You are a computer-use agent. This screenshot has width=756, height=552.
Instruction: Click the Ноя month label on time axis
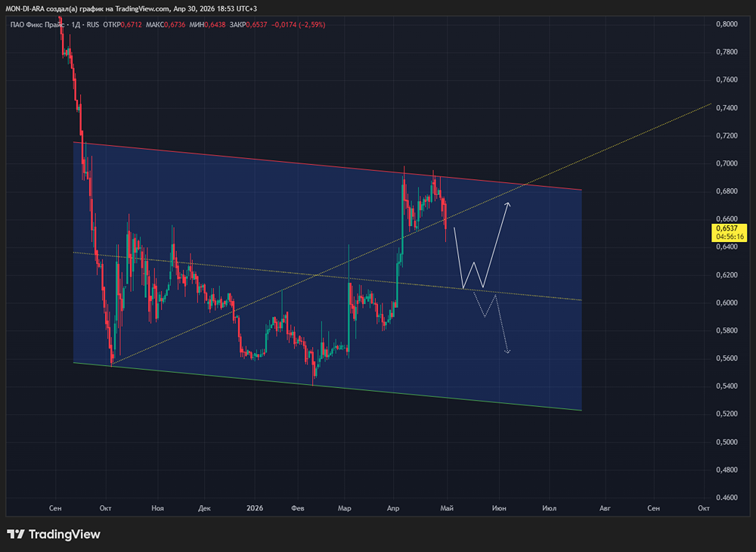click(158, 509)
